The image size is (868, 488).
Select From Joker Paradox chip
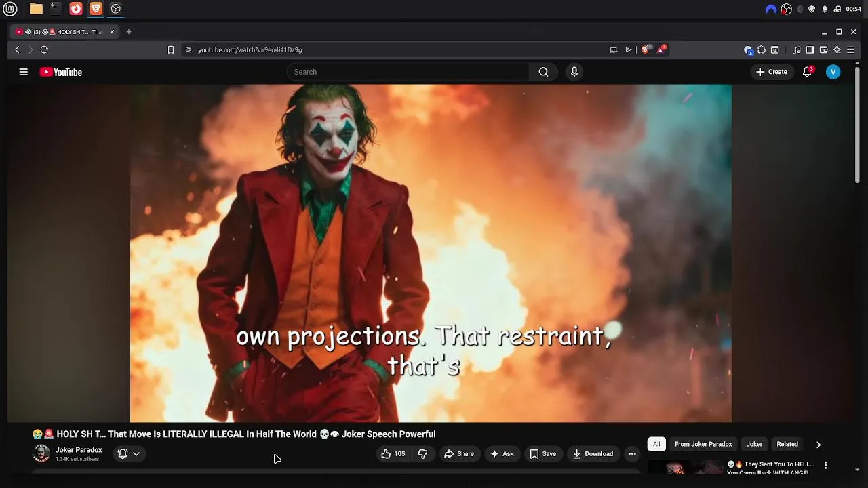coord(703,444)
